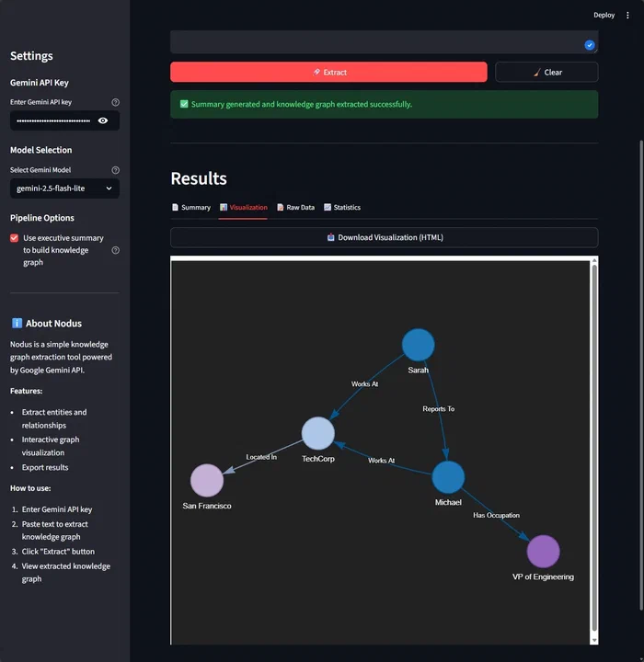Click the blue checkmark in the text area
The width and height of the screenshot is (644, 662).
(590, 45)
